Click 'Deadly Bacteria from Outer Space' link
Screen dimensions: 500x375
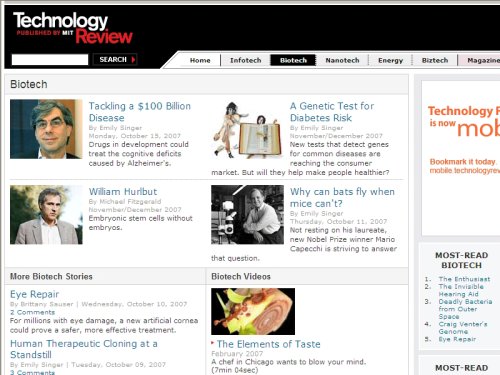click(x=465, y=309)
